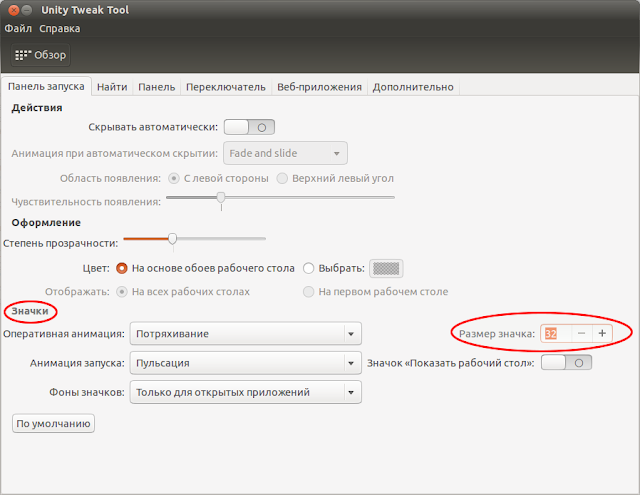The width and height of the screenshot is (640, 495).
Task: Open the Справка menu
Action: click(x=60, y=29)
